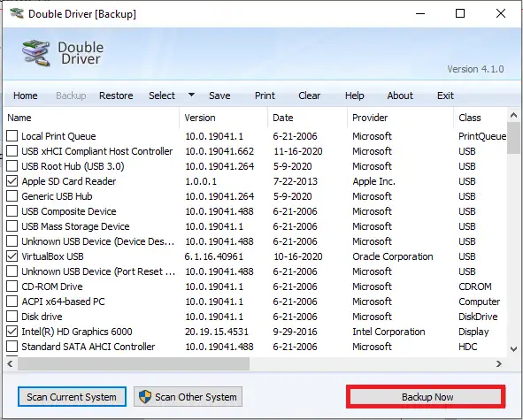Click the Double Driver title bar icon

[17, 13]
